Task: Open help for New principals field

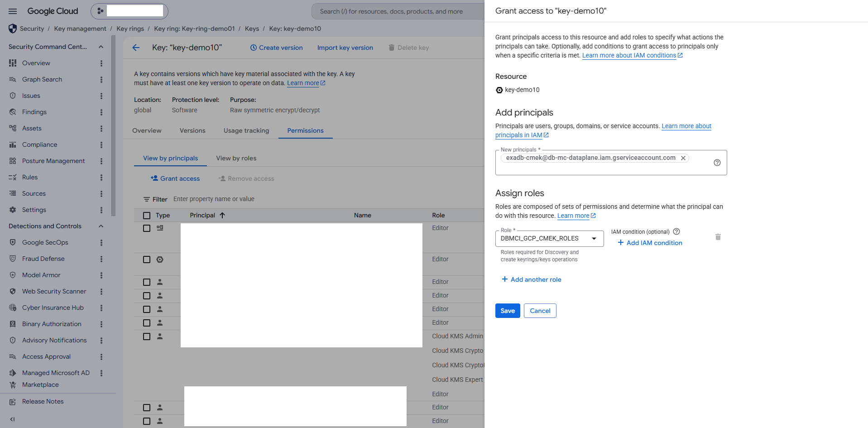Action: tap(717, 163)
